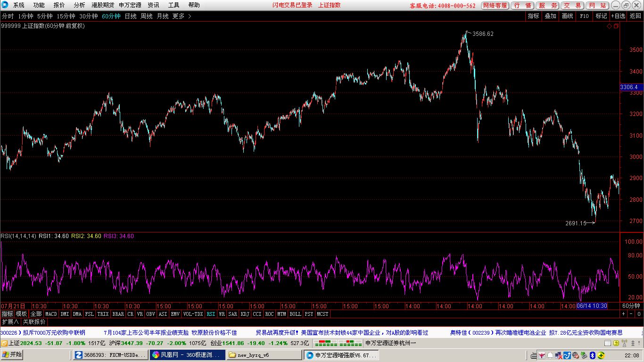644x362 pixels.
Task: Open the 关联报价 tab
Action: (34, 322)
